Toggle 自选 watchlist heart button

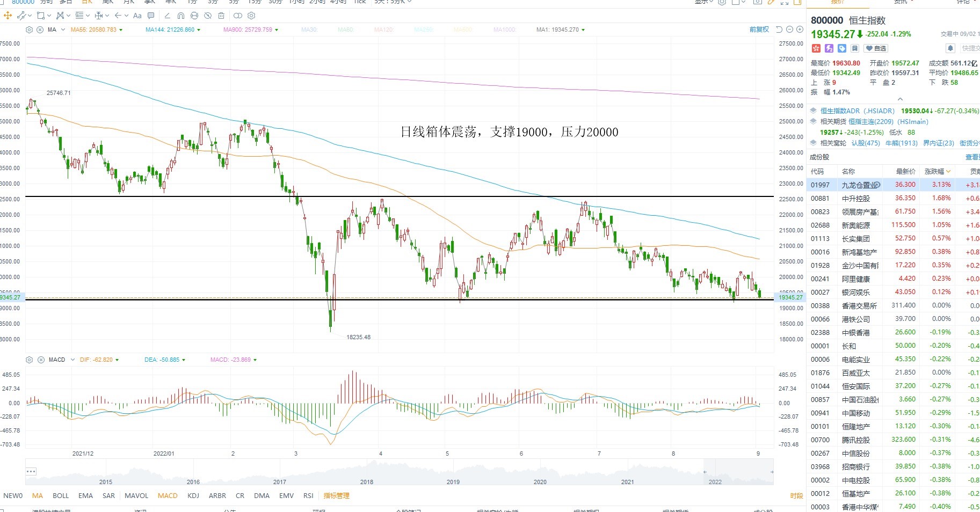coord(876,48)
